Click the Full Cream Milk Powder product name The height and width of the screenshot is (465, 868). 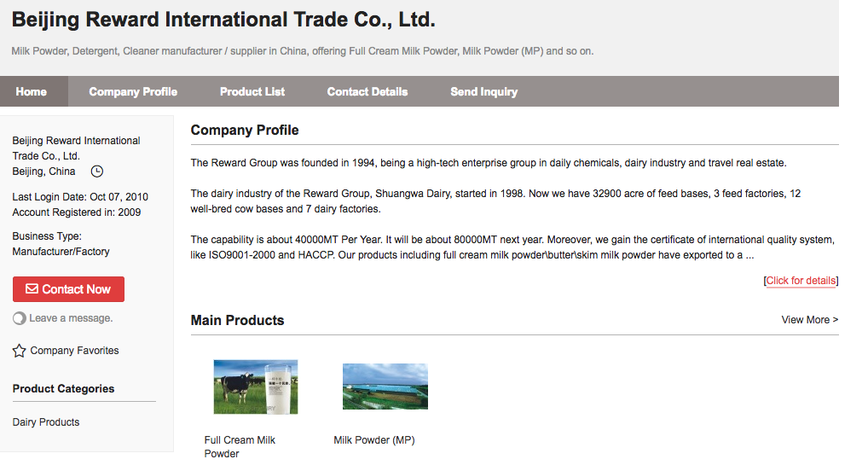coord(240,446)
